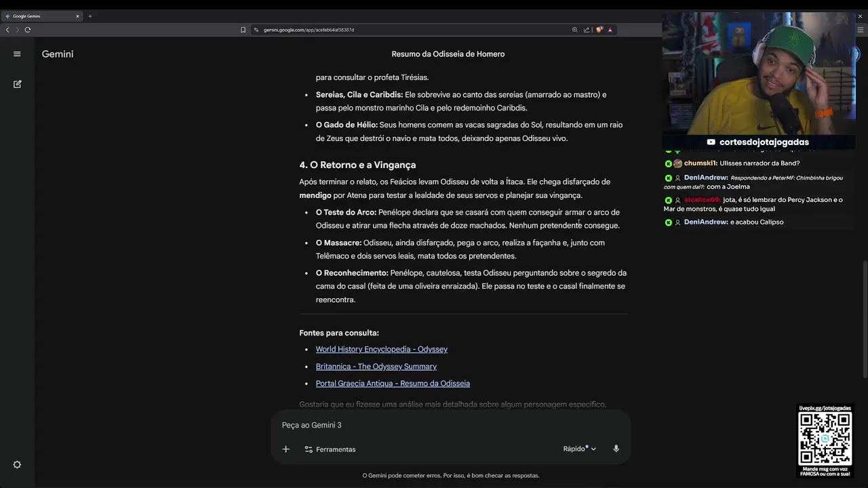Viewport: 868px width, 488px height.
Task: Open the Ferramentas tools menu
Action: coord(330,449)
